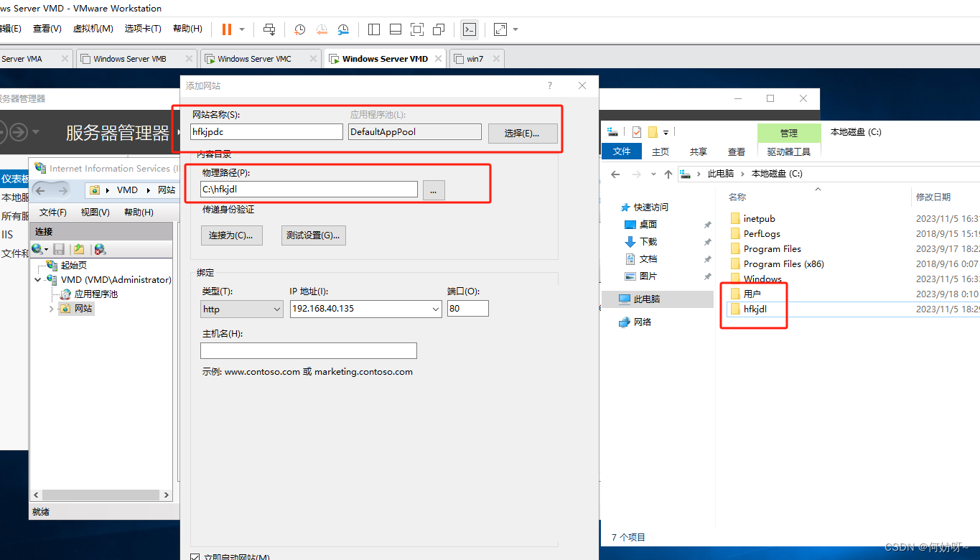The height and width of the screenshot is (560, 980).
Task: Click the 选择(E)... application pool button
Action: tap(522, 133)
